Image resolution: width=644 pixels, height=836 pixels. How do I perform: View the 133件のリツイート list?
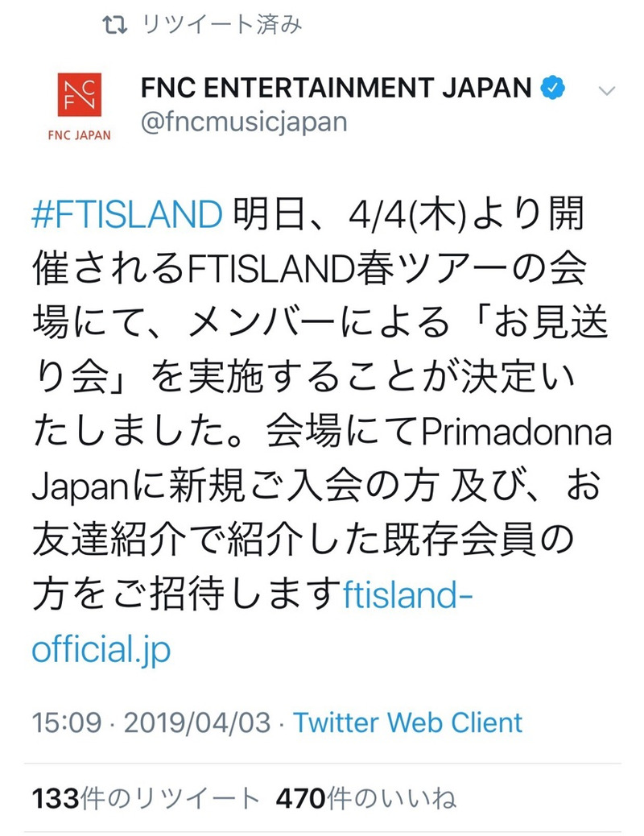pos(146,798)
